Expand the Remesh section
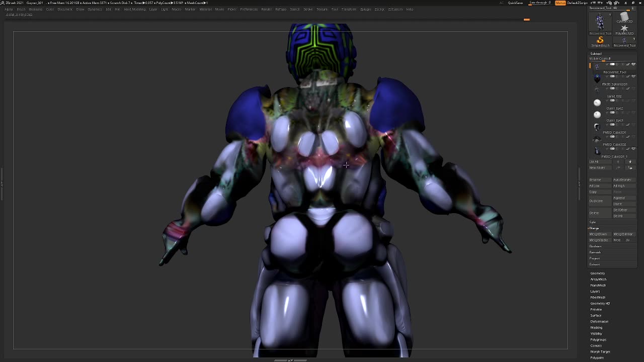This screenshot has height=362, width=644. click(595, 252)
